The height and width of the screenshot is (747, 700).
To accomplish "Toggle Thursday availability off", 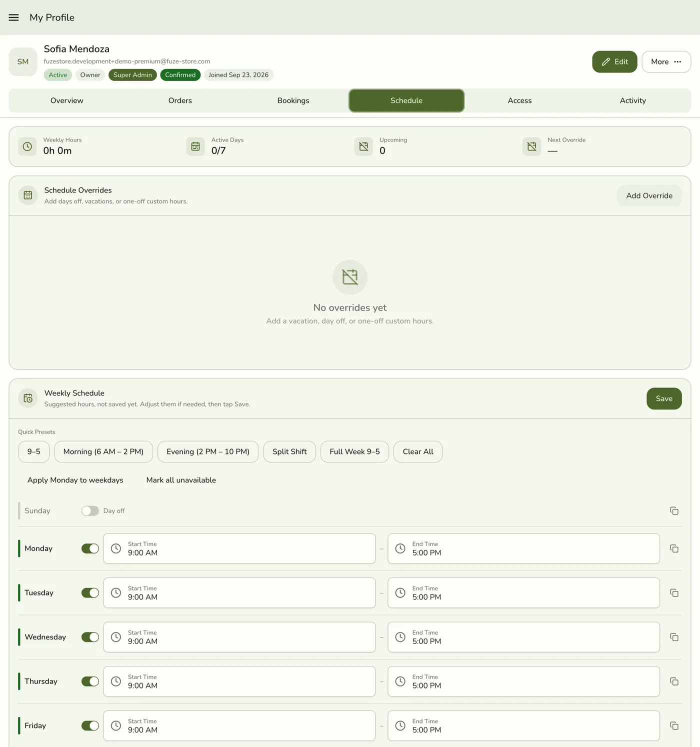I will (x=90, y=681).
